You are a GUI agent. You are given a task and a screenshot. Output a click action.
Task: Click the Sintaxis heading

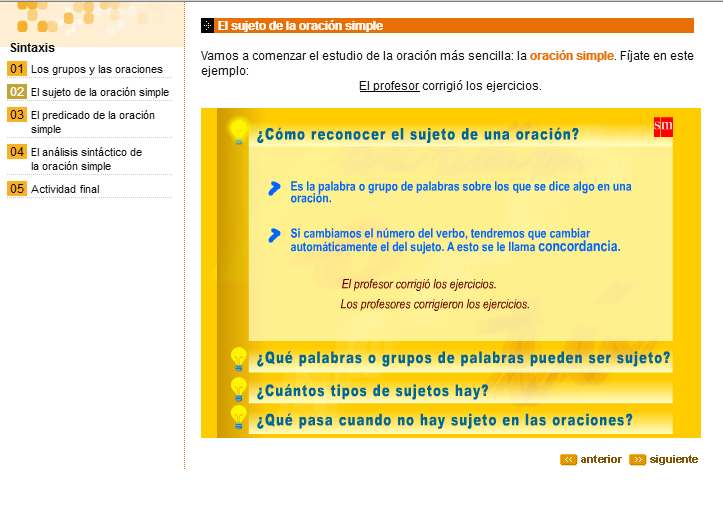tap(32, 48)
